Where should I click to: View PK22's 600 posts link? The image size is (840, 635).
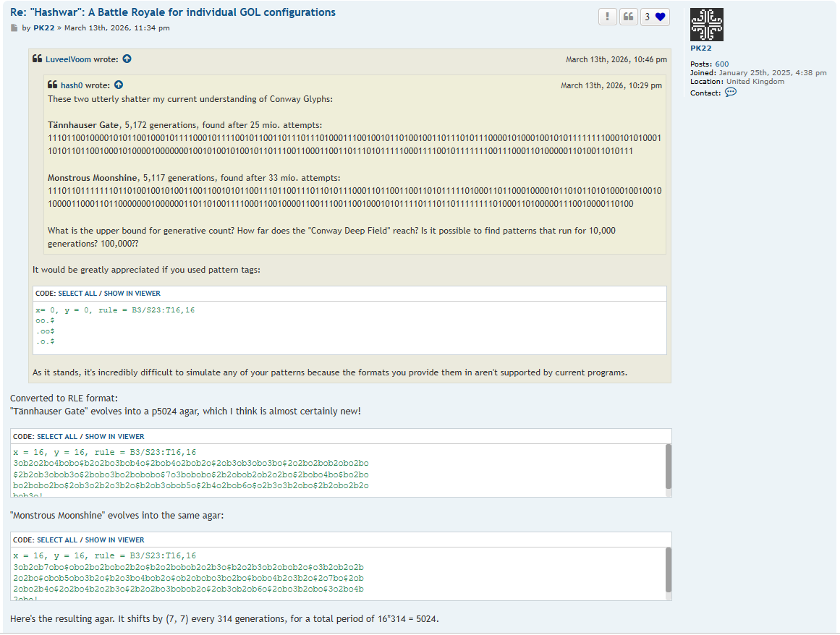(721, 64)
